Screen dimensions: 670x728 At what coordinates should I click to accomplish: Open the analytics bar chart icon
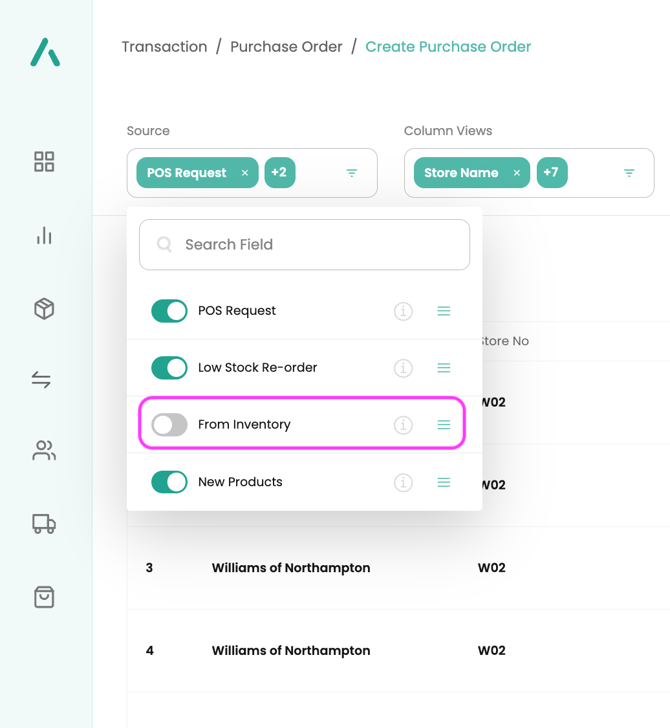point(44,236)
